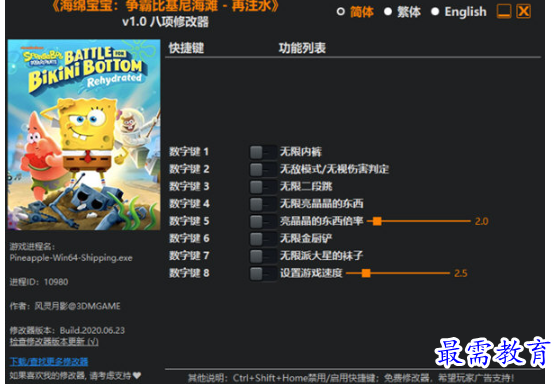The image size is (559, 384).
Task: Click 数字键 6 hotkey label
Action: (189, 238)
